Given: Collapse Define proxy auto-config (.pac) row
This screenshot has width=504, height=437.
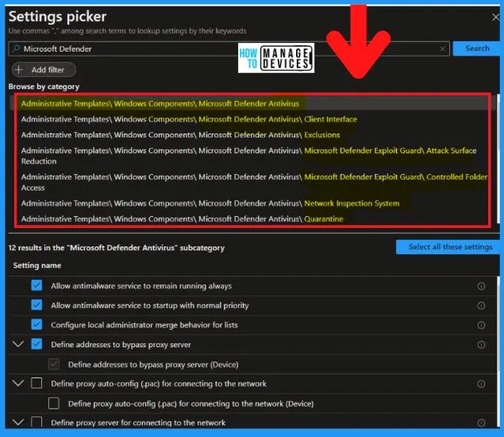Looking at the screenshot, I should click(x=18, y=383).
